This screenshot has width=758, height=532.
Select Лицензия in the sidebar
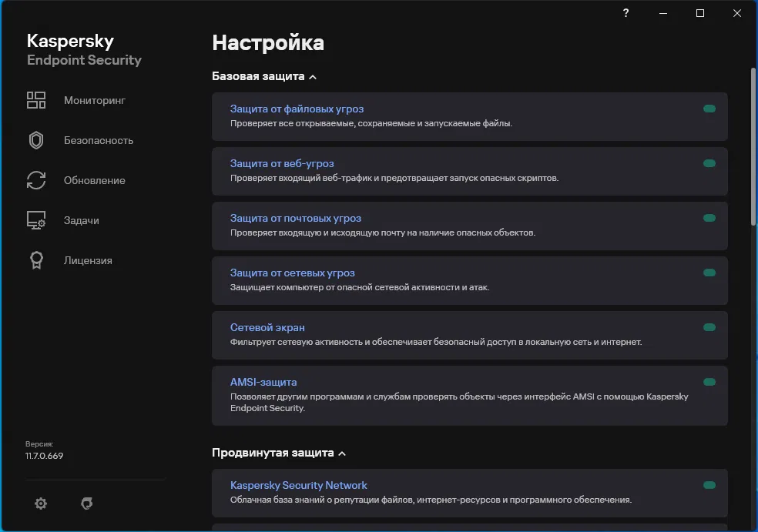click(88, 260)
